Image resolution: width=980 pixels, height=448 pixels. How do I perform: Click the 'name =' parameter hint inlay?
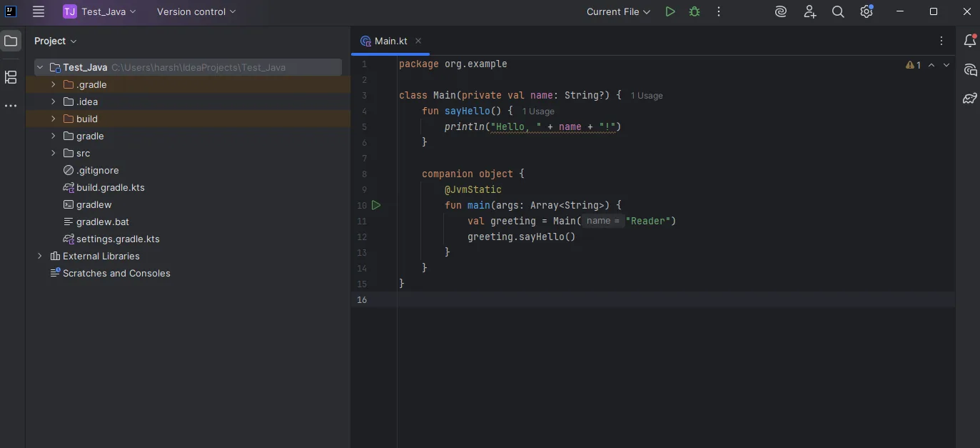[603, 221]
